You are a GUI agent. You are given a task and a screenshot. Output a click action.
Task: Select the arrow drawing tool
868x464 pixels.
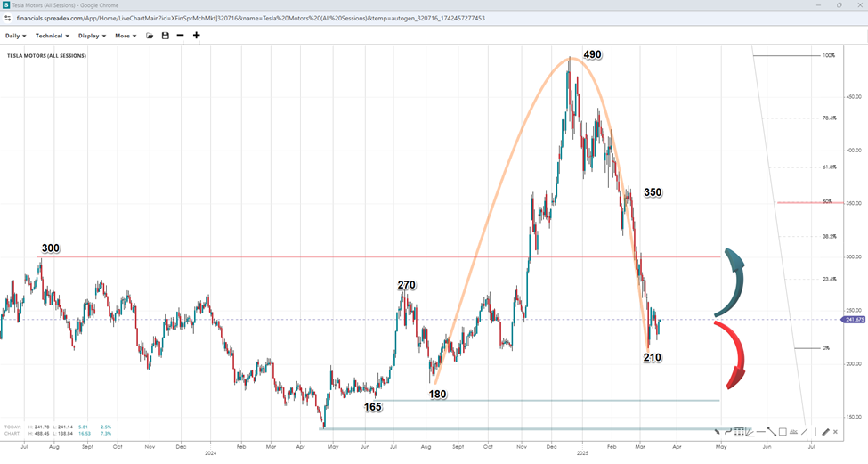[718, 432]
